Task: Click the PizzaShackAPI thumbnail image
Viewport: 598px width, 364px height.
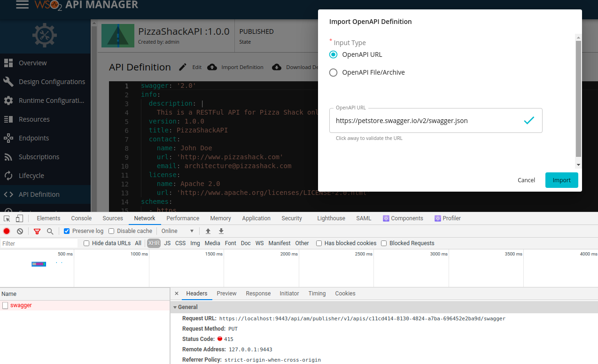Action: pyautogui.click(x=117, y=36)
